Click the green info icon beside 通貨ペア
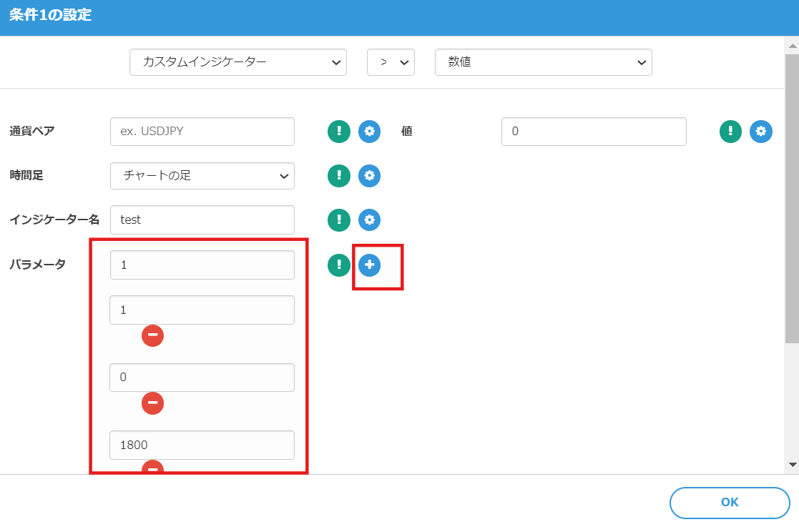 [339, 132]
